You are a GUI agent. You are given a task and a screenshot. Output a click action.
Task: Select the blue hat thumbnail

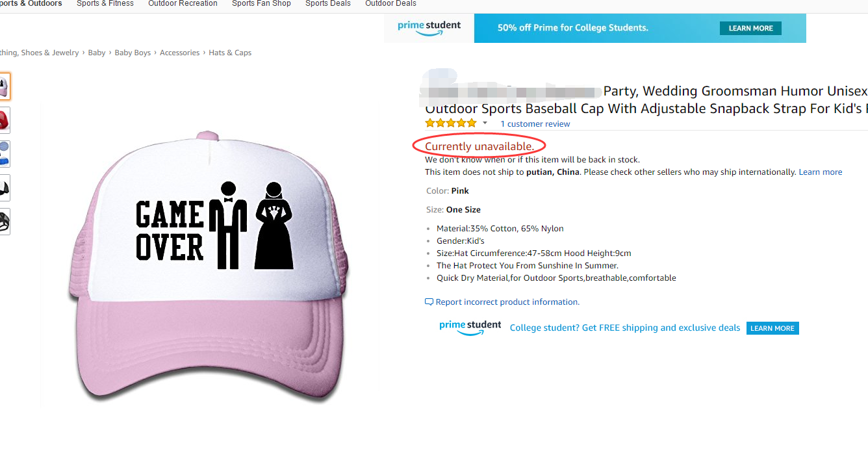click(5, 154)
